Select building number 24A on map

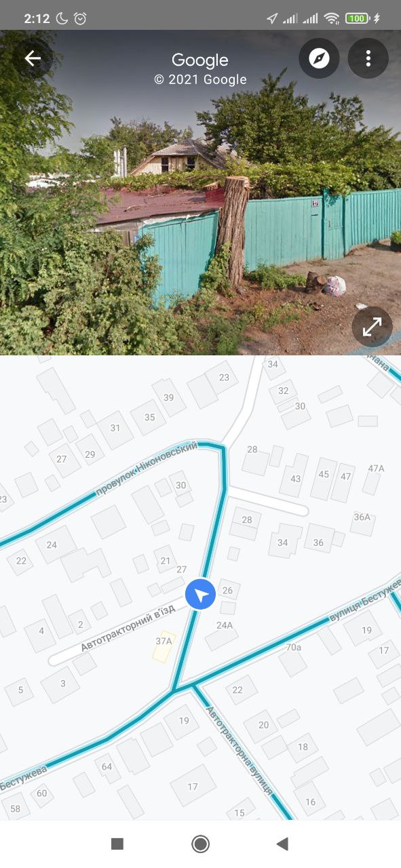[225, 625]
